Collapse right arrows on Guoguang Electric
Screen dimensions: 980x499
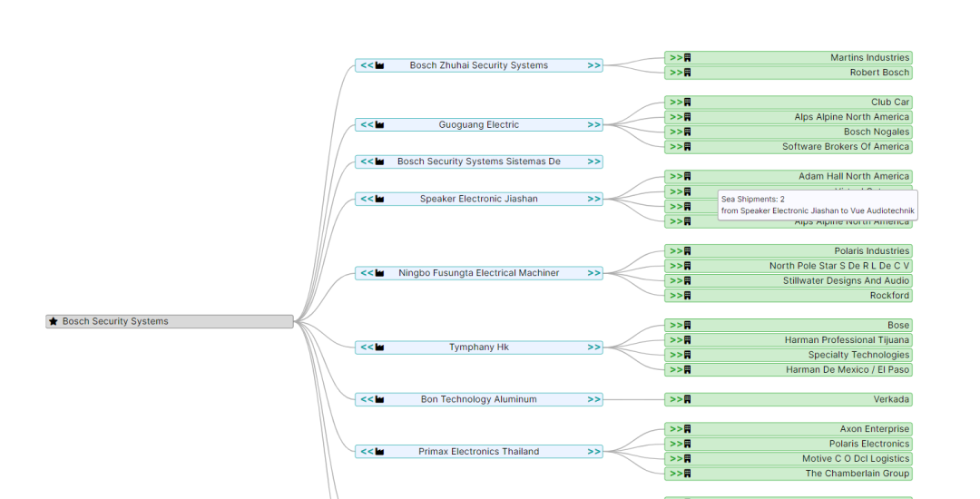(x=593, y=125)
